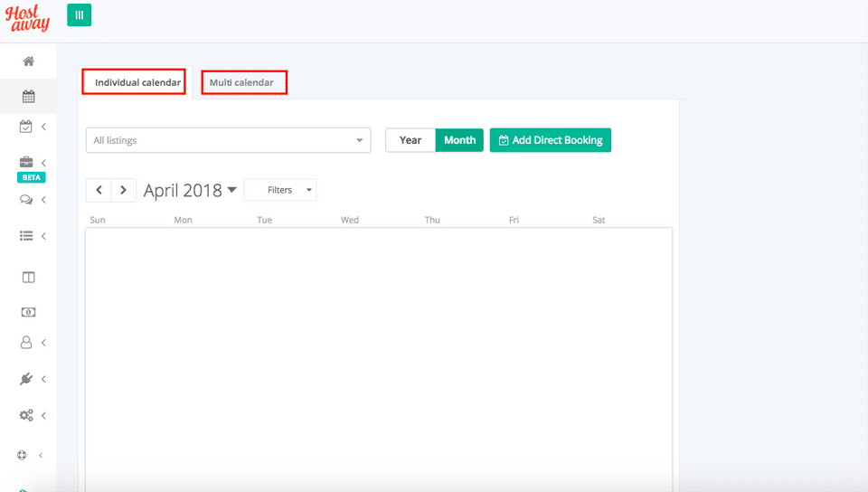Go to previous month arrow

coord(99,191)
